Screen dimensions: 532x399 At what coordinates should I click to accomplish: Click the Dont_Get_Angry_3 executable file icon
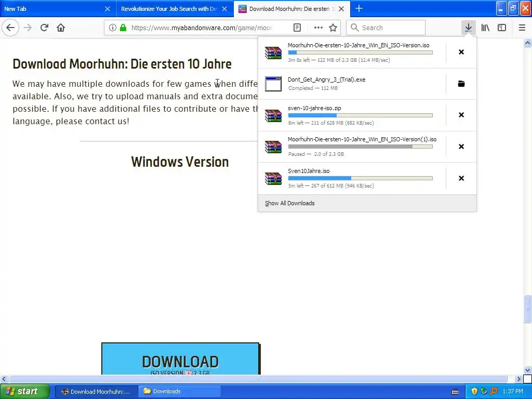pos(273,84)
